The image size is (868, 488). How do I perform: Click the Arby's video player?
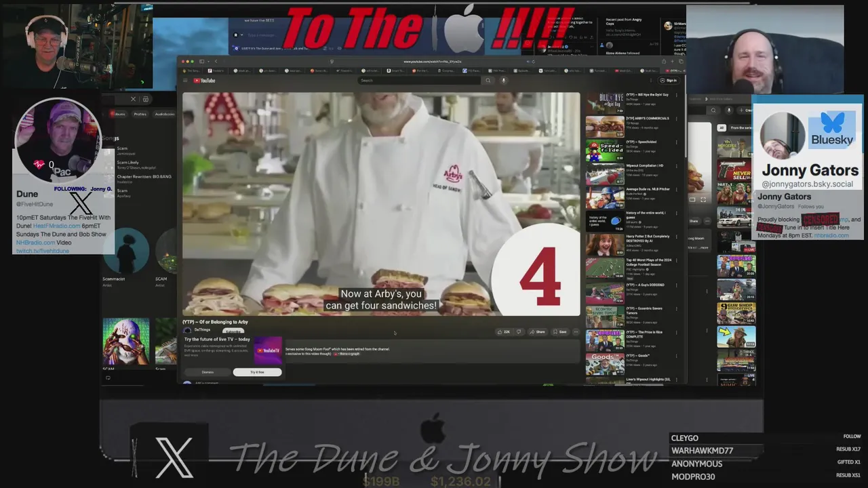[x=381, y=204]
